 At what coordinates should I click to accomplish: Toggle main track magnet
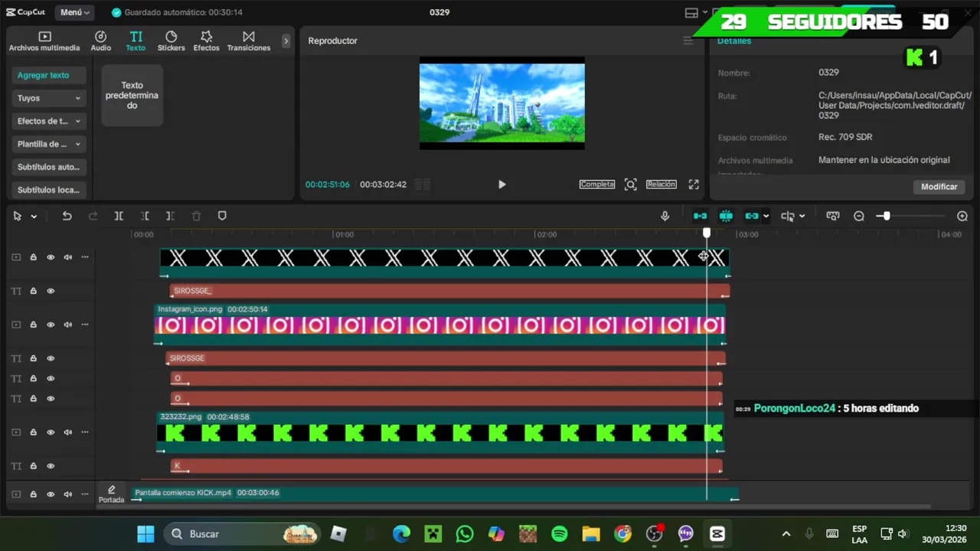point(700,216)
